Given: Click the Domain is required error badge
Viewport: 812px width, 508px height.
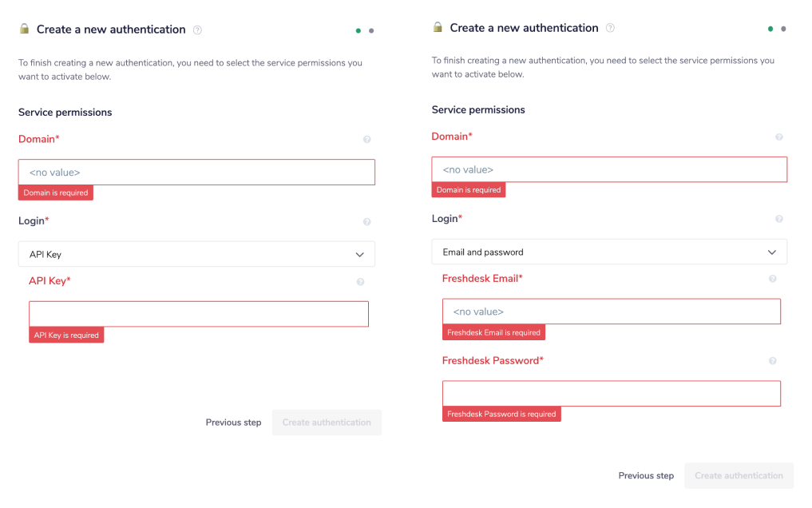Looking at the screenshot, I should (x=55, y=192).
